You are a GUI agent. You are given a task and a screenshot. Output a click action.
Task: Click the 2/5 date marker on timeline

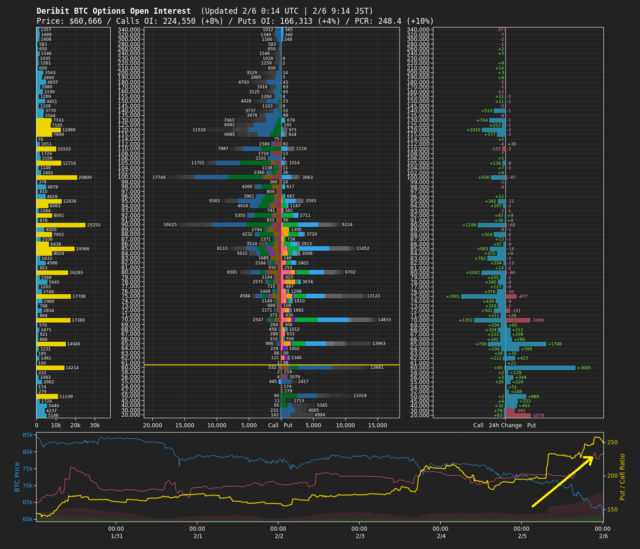pyautogui.click(x=521, y=536)
